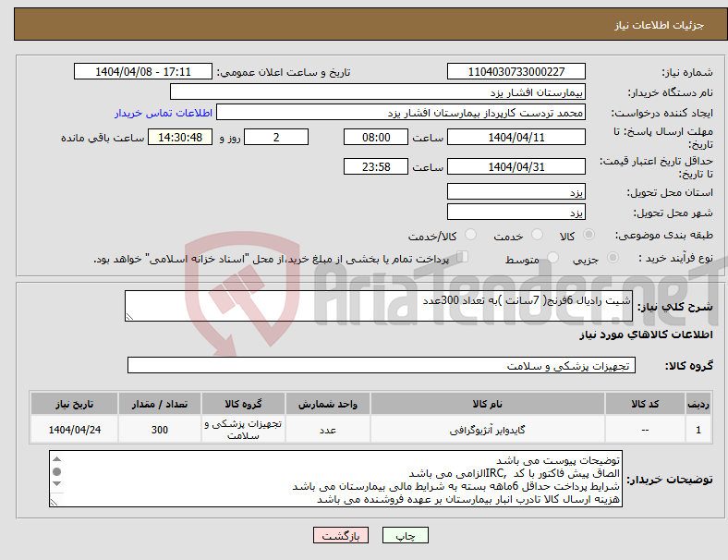The width and height of the screenshot is (728, 560).
Task: Click the ردیف column header
Action: point(698,404)
